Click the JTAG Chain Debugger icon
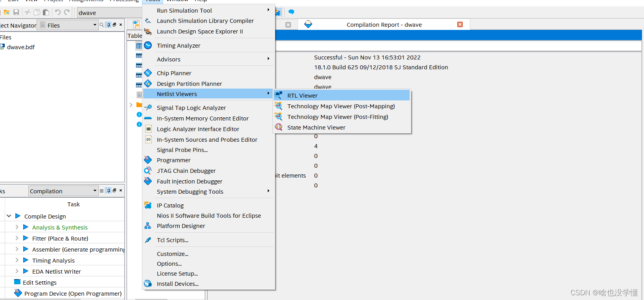This screenshot has width=644, height=300. 148,170
